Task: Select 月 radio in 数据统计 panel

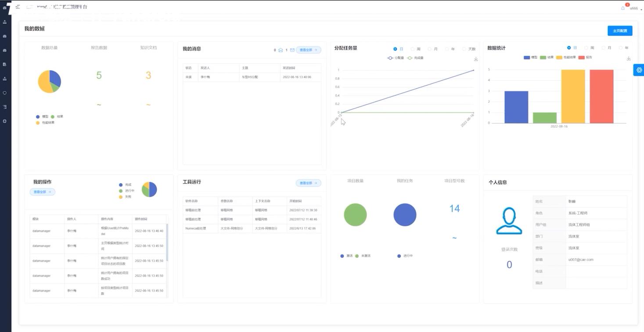Action: (603, 48)
